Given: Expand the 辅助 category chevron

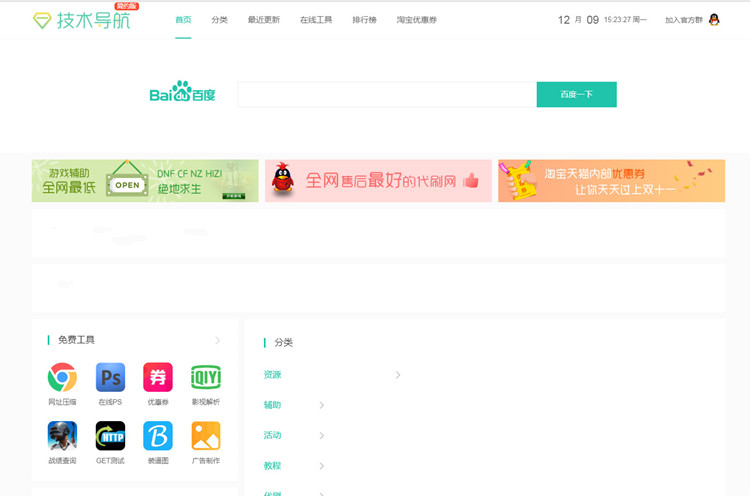Looking at the screenshot, I should (321, 405).
